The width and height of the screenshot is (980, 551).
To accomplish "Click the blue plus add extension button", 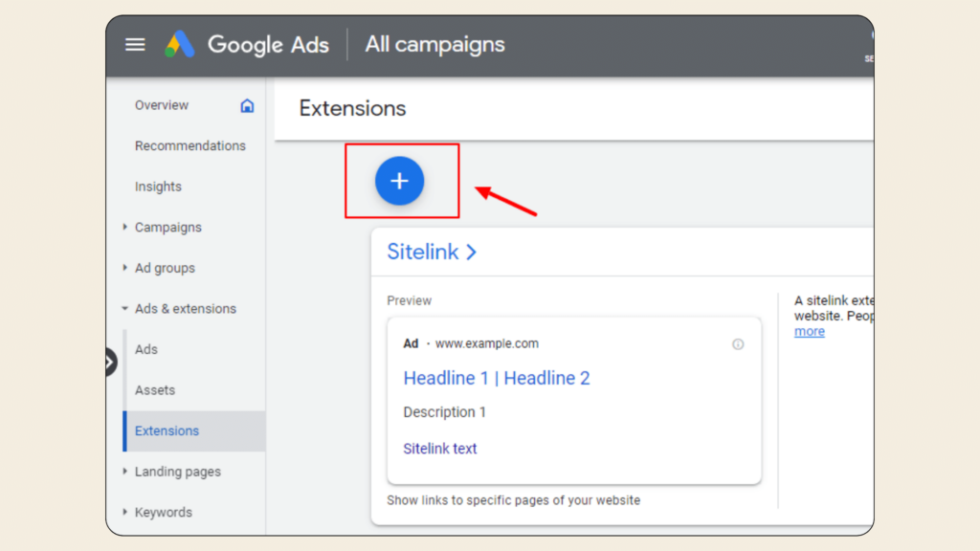I will [399, 181].
